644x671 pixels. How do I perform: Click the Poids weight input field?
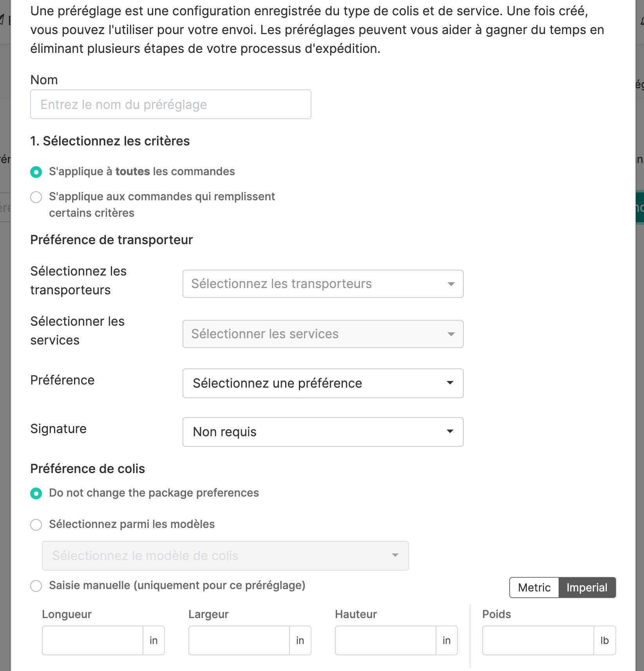(x=538, y=640)
